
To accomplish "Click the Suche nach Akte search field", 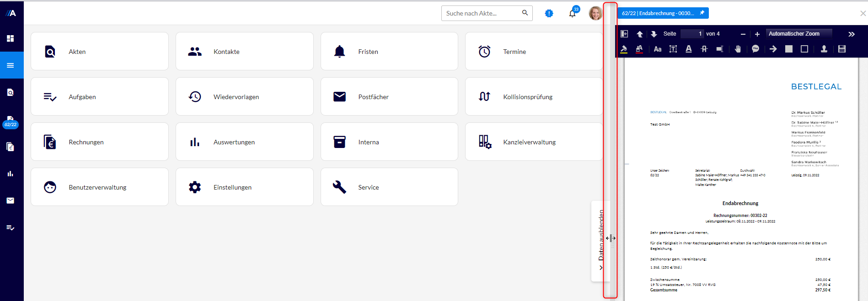I will coord(482,13).
